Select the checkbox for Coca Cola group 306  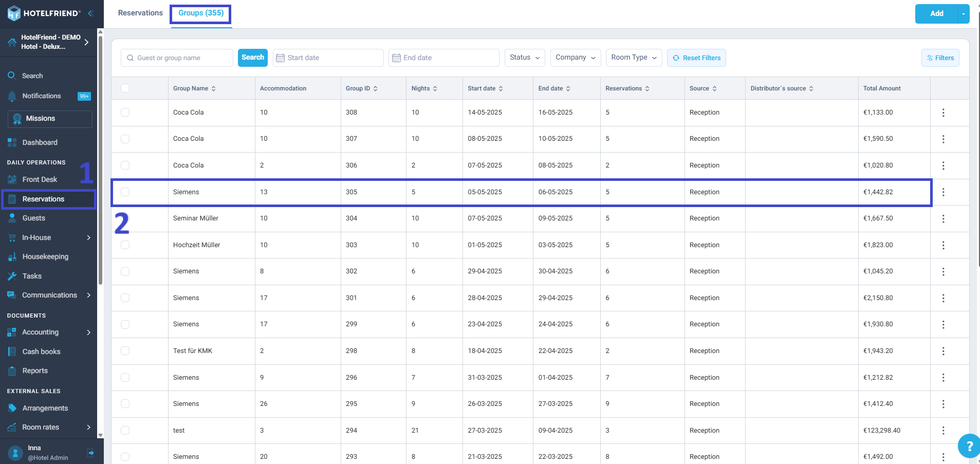coord(125,165)
